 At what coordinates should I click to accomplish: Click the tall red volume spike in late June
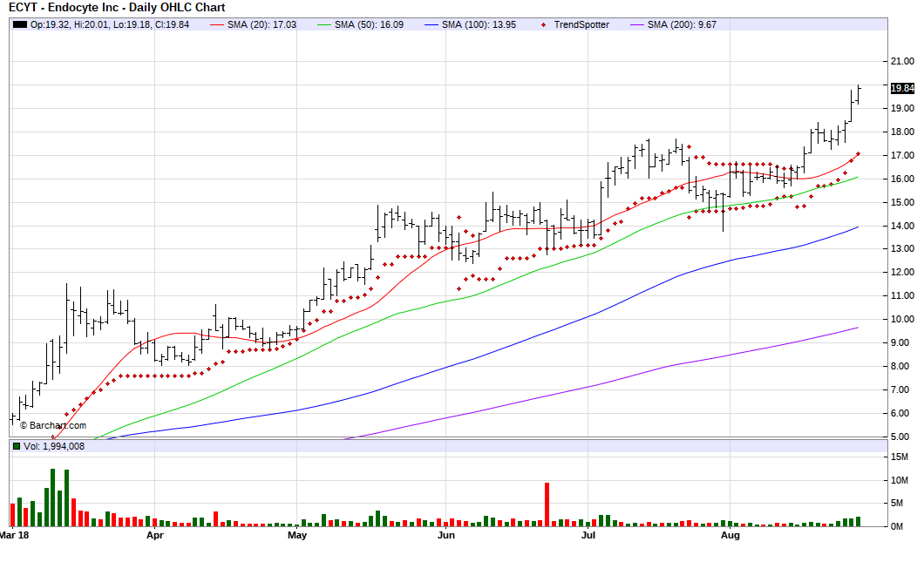(x=547, y=504)
